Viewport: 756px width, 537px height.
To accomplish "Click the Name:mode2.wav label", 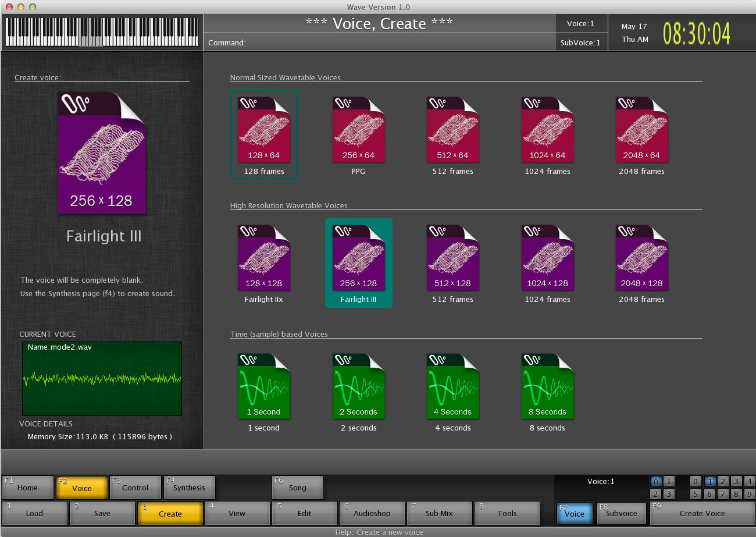I will [60, 347].
